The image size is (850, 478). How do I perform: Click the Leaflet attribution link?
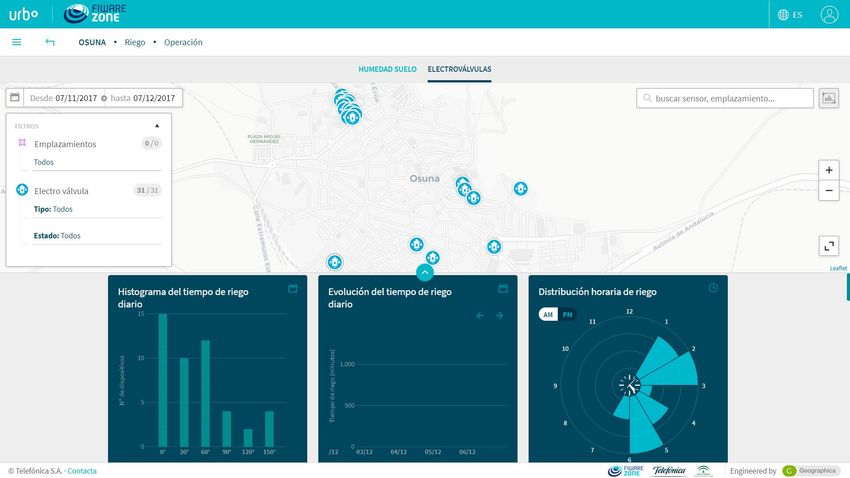(x=838, y=268)
